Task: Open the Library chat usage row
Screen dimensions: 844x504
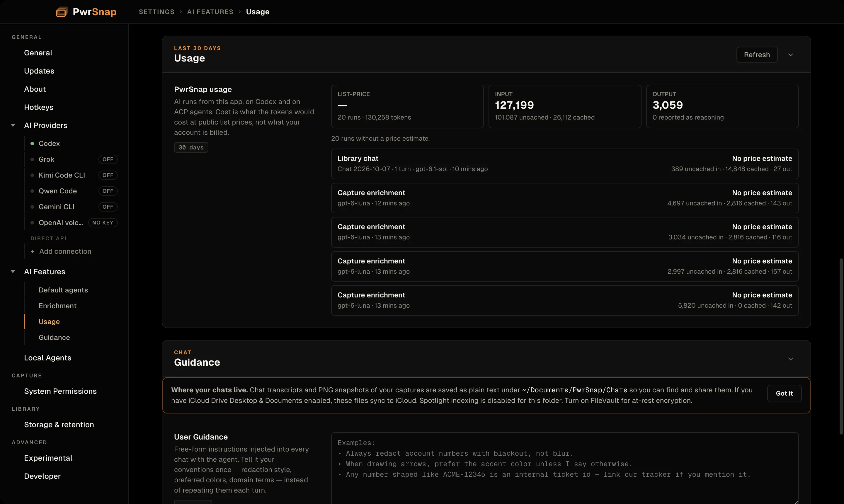Action: point(565,164)
